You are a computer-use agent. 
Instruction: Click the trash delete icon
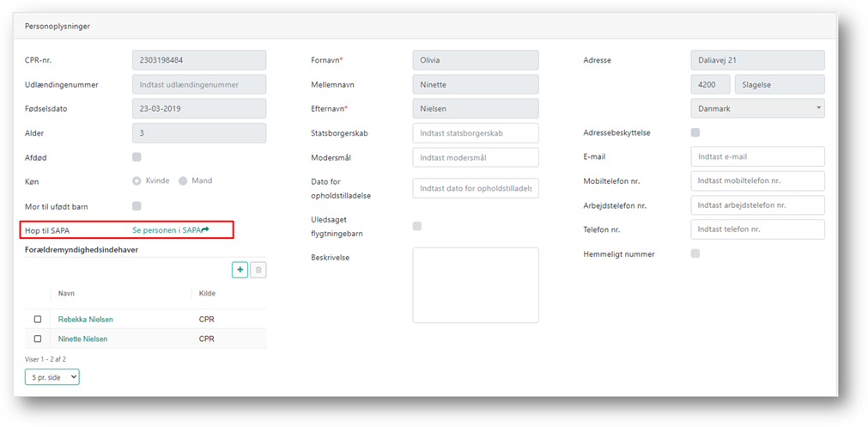[258, 270]
